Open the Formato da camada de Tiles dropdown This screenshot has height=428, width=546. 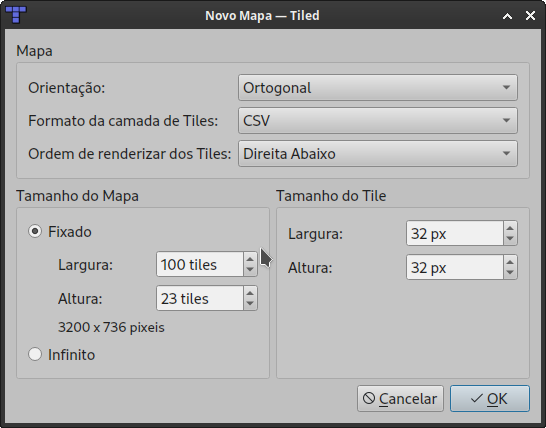point(378,121)
